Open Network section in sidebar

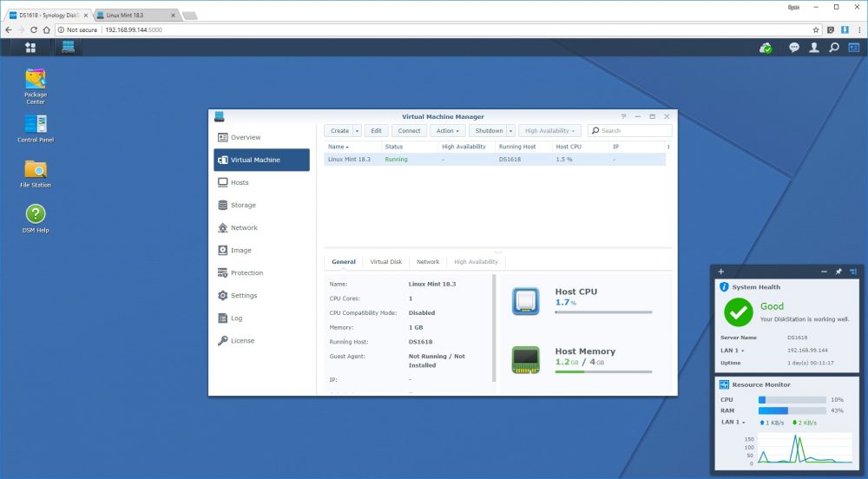pyautogui.click(x=261, y=228)
